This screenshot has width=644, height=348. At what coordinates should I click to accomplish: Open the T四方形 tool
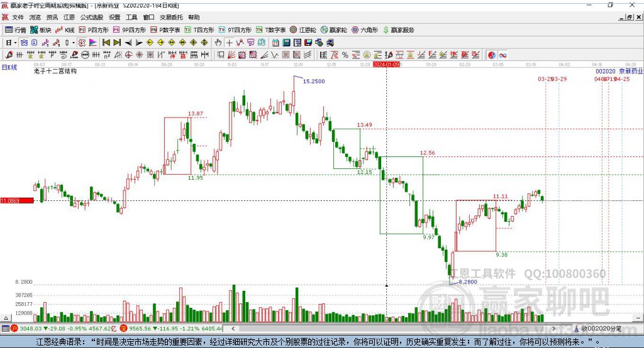coord(199,30)
